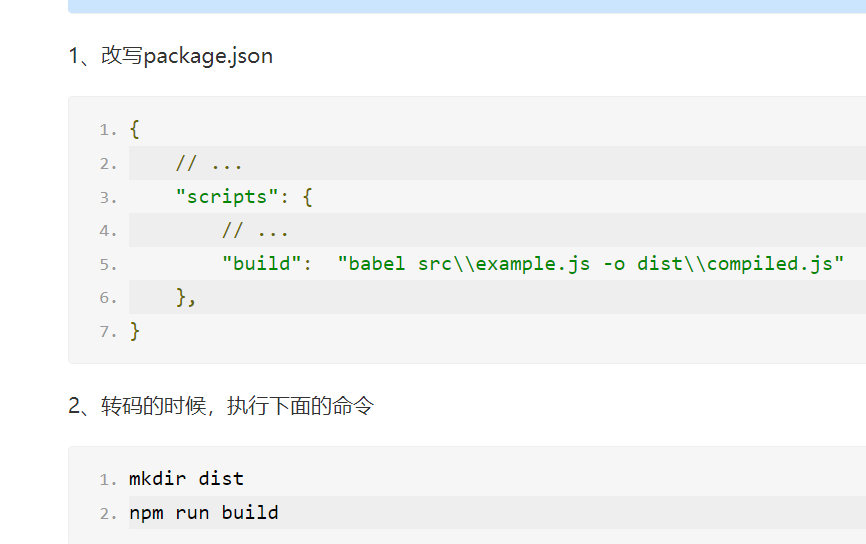Click the heading "2、转码的时候，执行下面的命令"
This screenshot has height=544, width=866.
pos(221,406)
